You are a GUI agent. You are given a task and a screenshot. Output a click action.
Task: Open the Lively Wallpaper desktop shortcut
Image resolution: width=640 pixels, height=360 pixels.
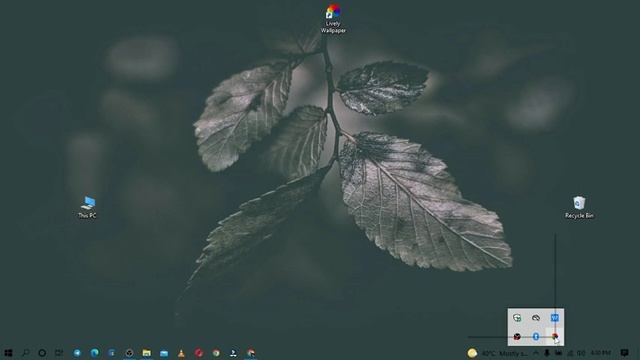[333, 18]
